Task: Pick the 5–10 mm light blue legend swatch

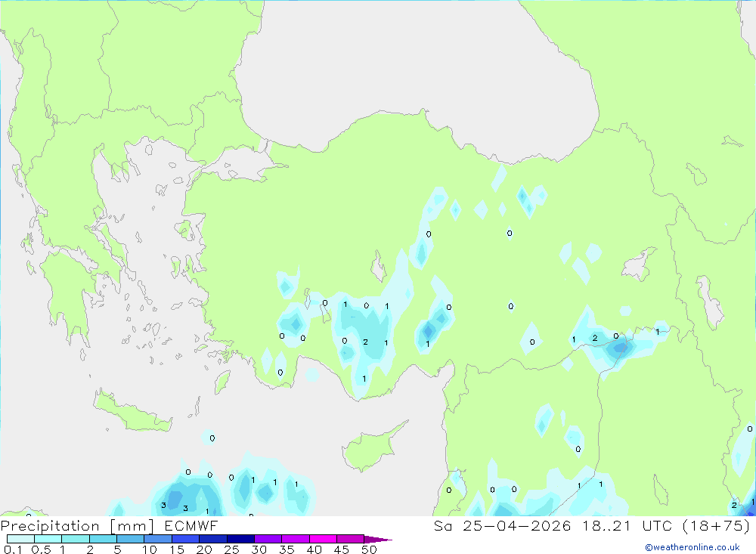Action: tap(131, 539)
